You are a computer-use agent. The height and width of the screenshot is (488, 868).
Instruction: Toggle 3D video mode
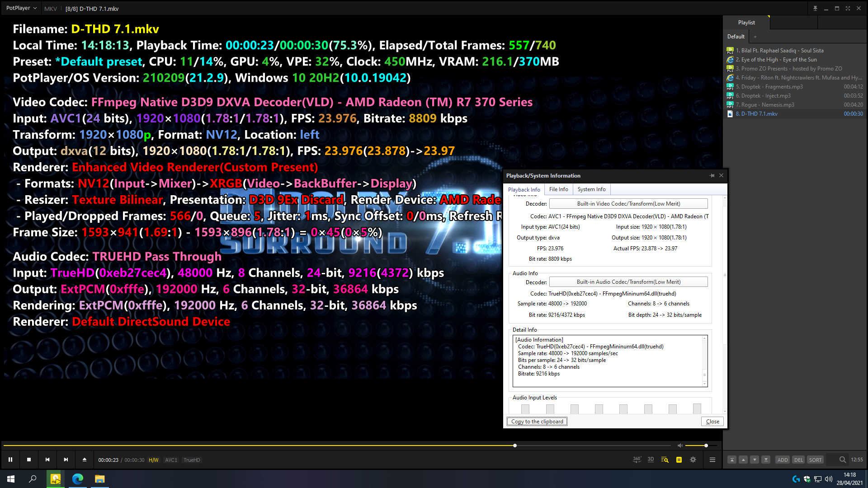(651, 460)
